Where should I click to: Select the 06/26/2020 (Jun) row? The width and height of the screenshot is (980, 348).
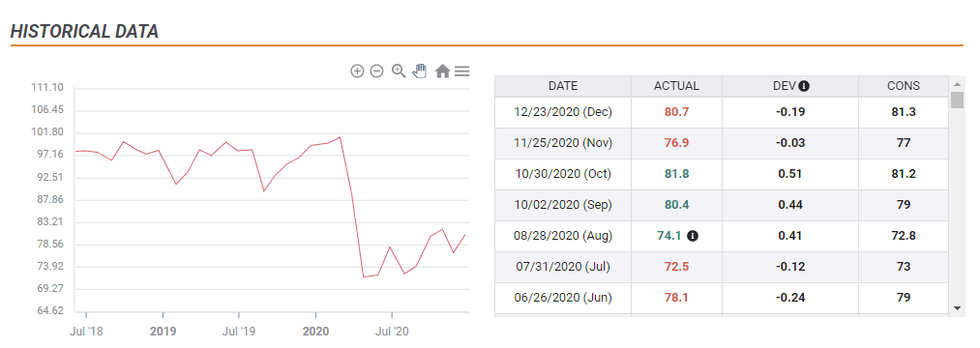click(722, 298)
